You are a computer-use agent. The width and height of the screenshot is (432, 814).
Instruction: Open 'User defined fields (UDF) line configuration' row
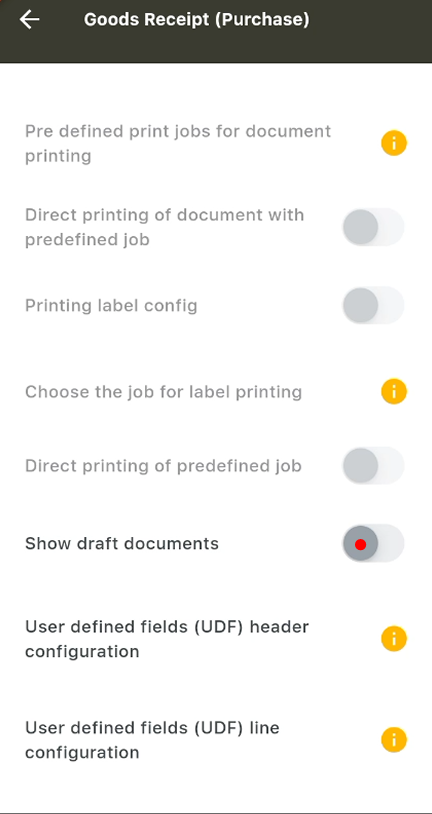point(216,740)
